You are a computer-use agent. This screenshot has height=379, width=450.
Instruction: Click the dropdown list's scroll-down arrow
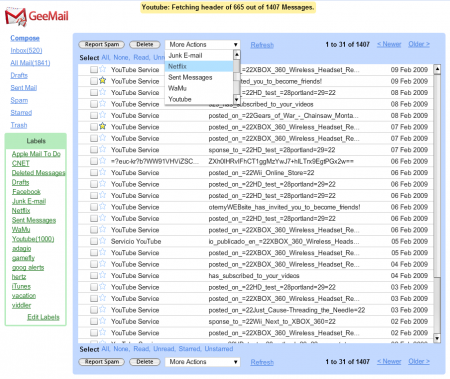[237, 99]
